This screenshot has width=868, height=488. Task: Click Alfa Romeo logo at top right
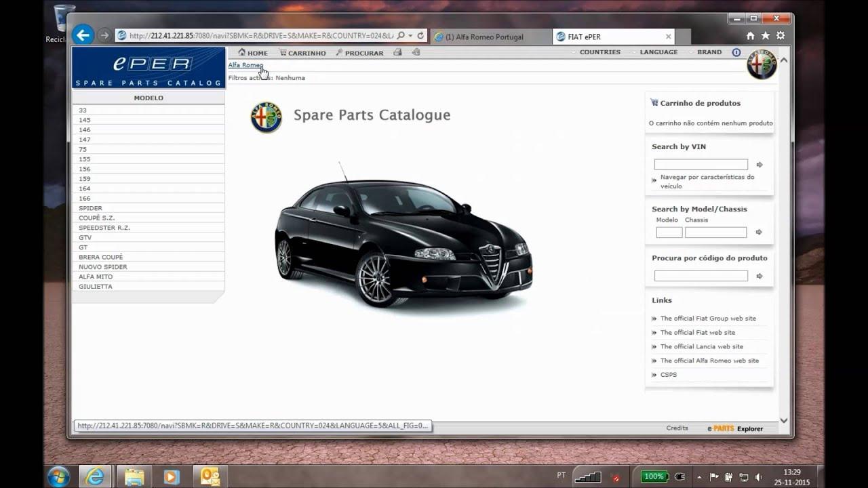pos(762,64)
